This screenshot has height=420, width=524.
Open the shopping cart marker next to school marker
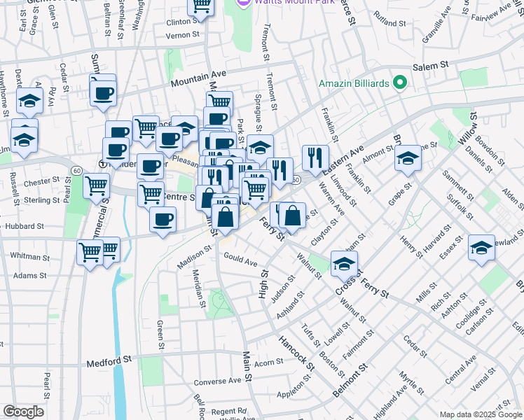pos(146,130)
